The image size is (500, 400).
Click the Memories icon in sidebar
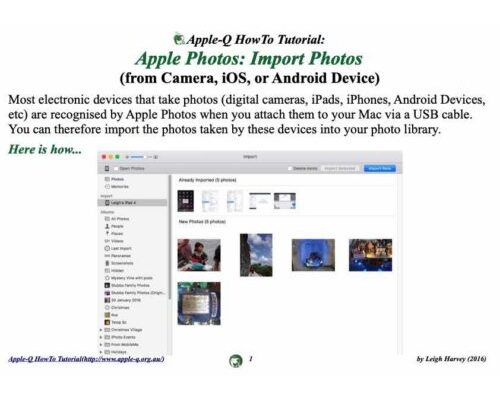pyautogui.click(x=107, y=187)
